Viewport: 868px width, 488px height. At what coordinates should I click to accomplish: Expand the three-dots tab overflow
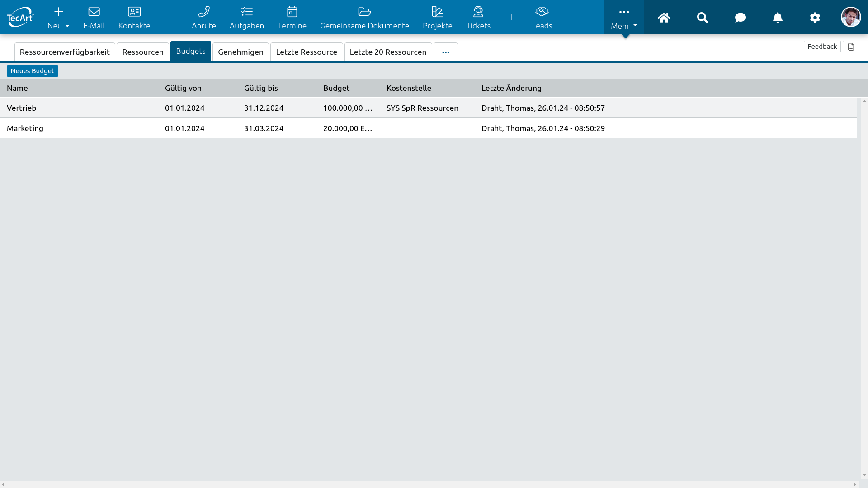click(x=446, y=52)
